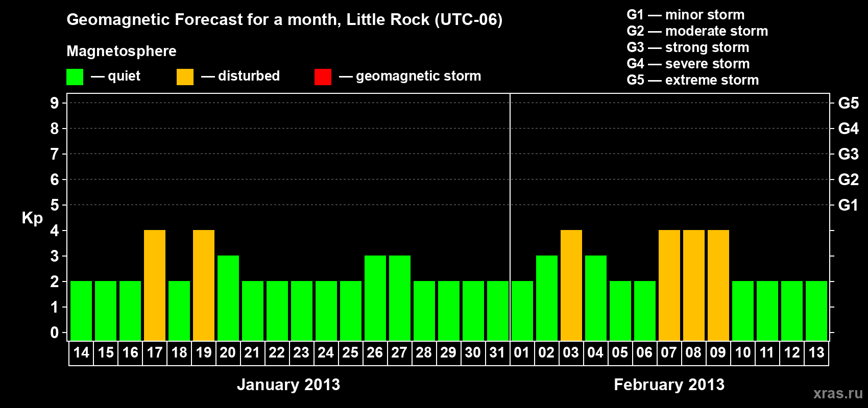
Task: Click the 'G5 — extreme storm' legend line
Action: 693,80
